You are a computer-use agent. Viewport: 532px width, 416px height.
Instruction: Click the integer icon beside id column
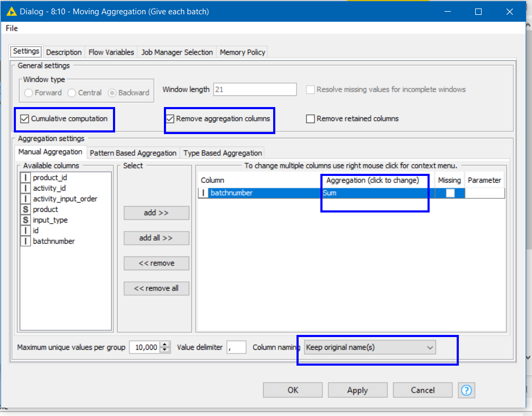[25, 231]
